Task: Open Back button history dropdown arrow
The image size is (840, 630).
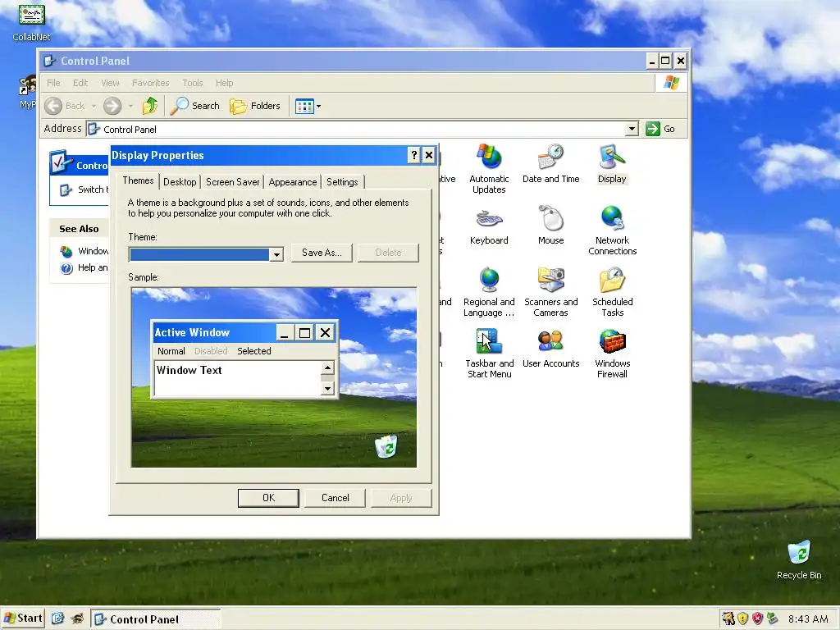Action: (94, 106)
